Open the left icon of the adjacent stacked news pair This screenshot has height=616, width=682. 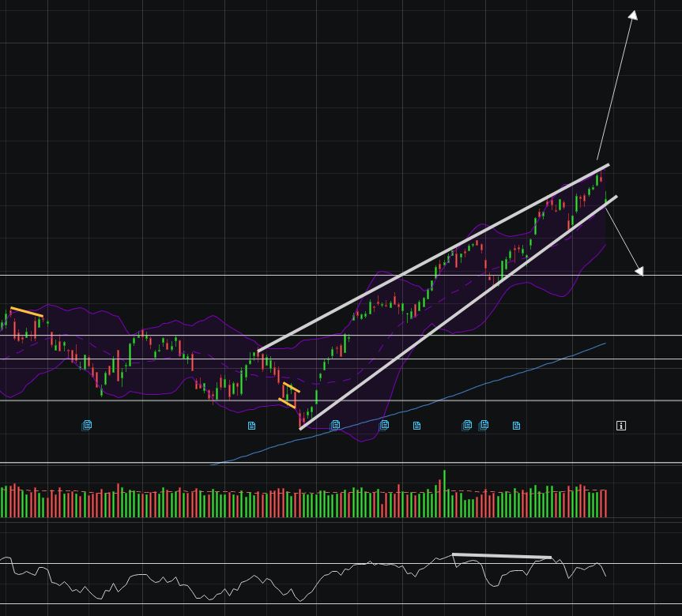coord(467,425)
